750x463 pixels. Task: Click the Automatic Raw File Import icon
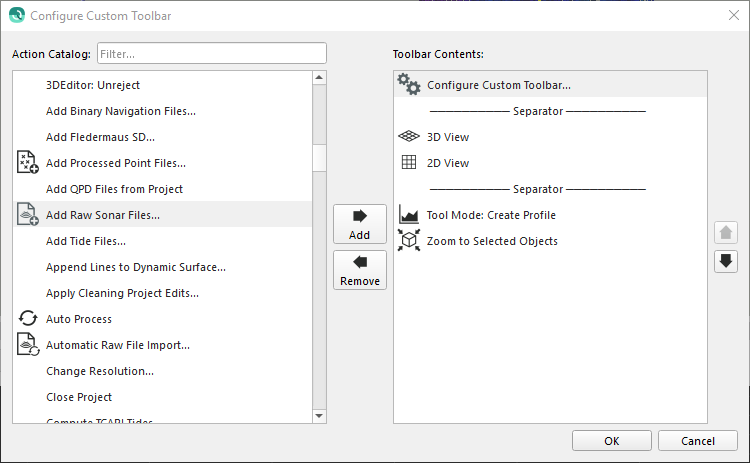(28, 345)
